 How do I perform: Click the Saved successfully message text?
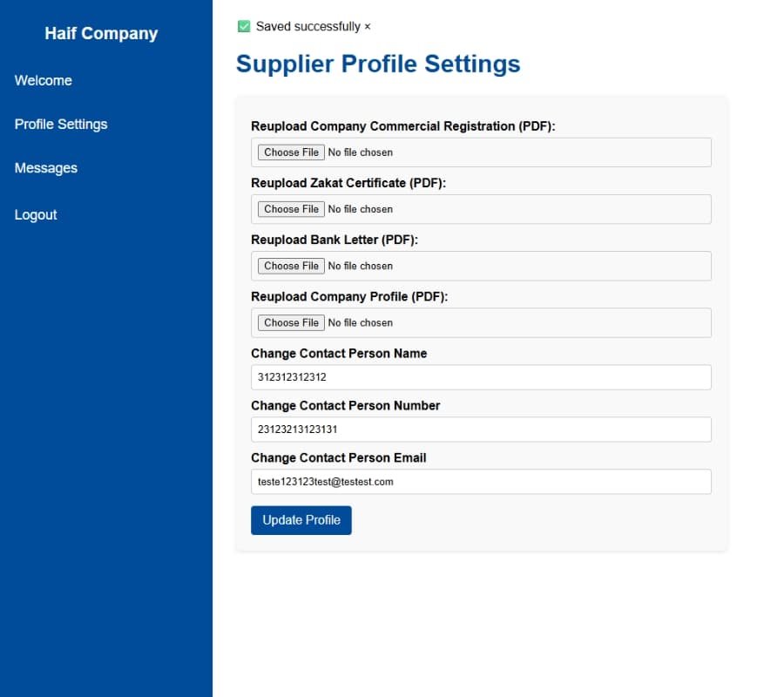[304, 26]
